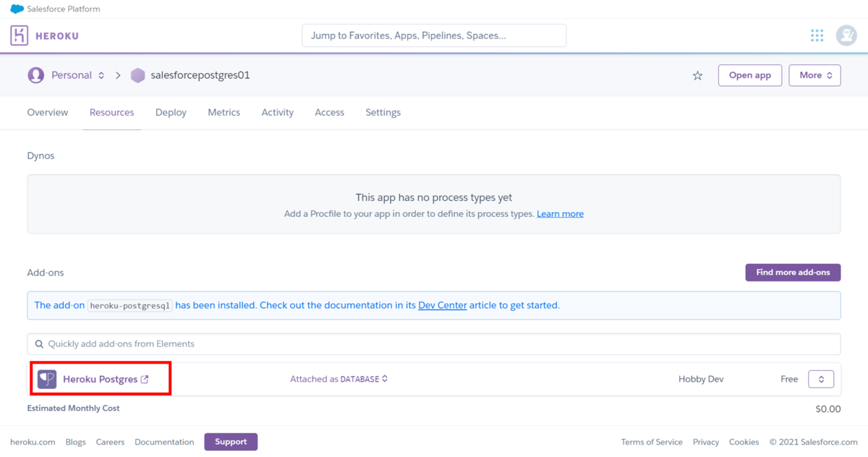Follow the Dev Center link
868x457 pixels.
coord(442,305)
